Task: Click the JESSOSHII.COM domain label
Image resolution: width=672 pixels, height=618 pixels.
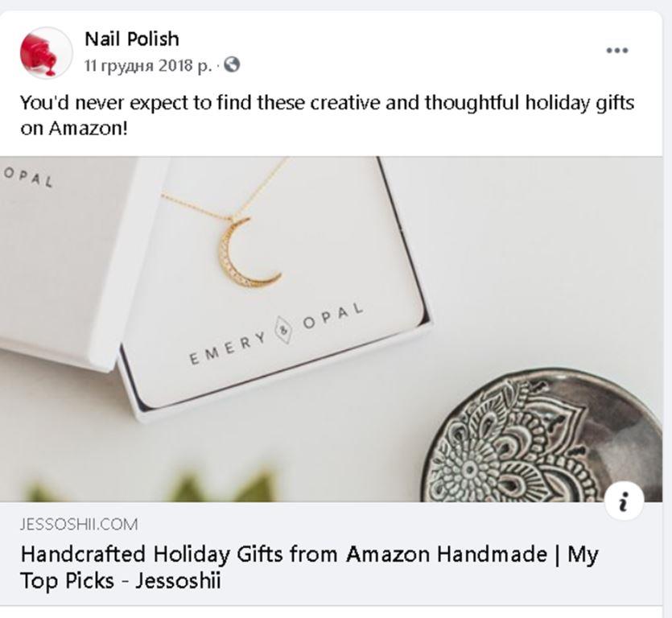Action: tap(79, 525)
